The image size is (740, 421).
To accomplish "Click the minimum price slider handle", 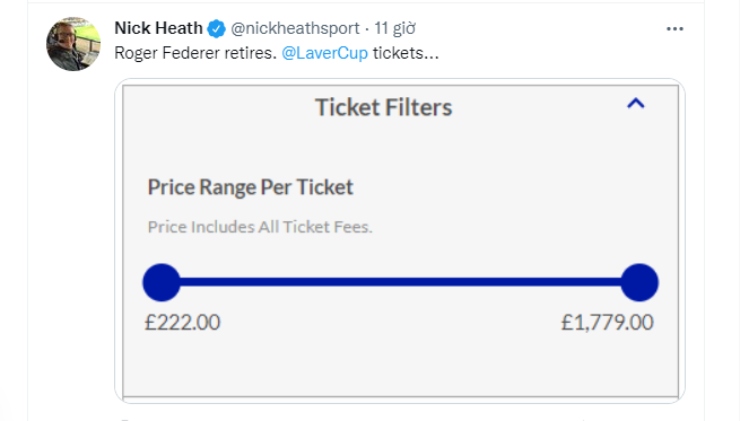I will click(x=161, y=282).
